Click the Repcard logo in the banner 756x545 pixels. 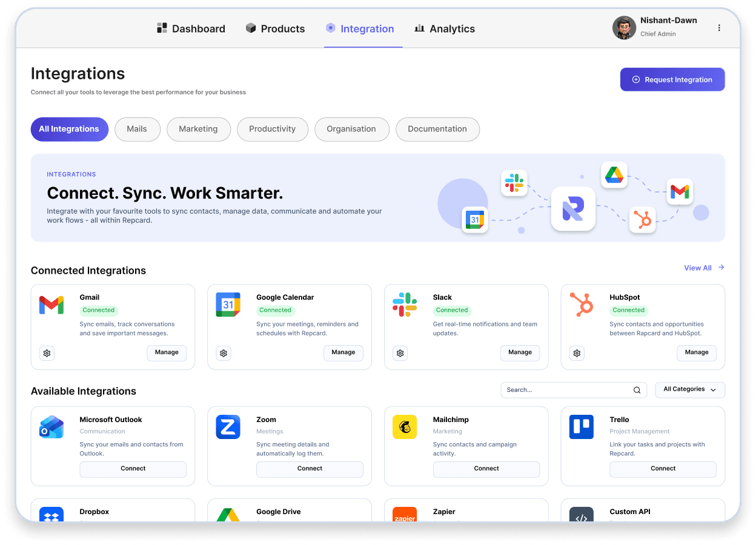(x=573, y=208)
